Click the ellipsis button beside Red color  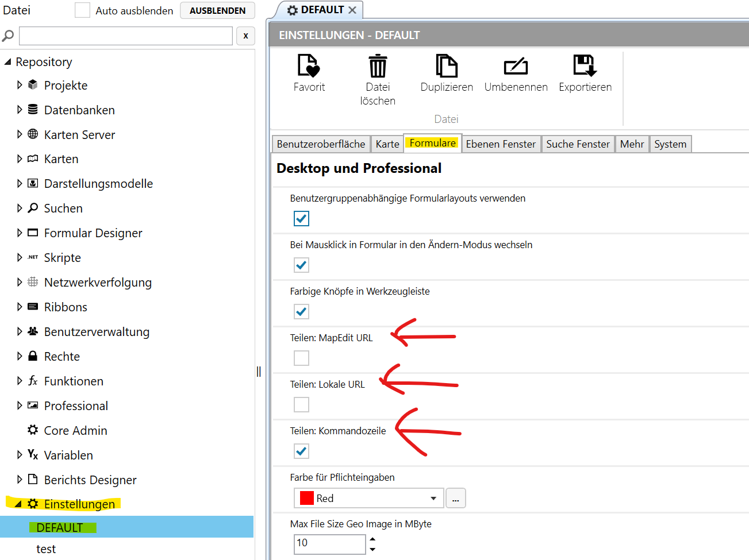[455, 498]
